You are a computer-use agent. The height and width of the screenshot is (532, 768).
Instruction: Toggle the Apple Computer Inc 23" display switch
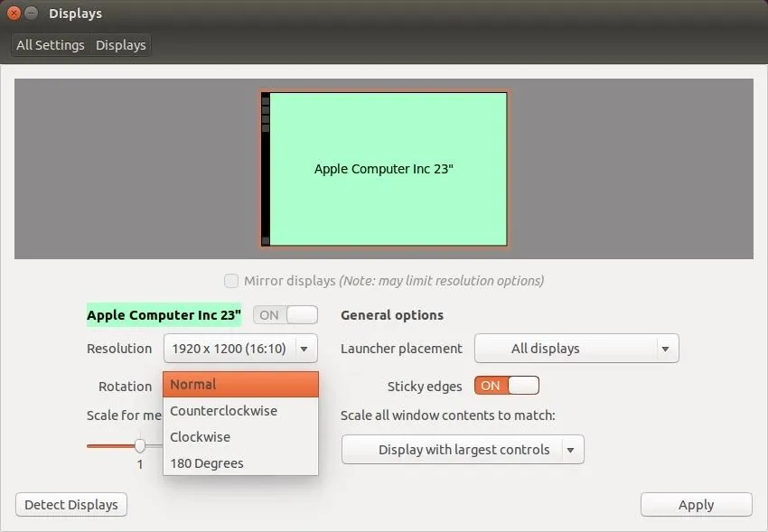pos(286,314)
